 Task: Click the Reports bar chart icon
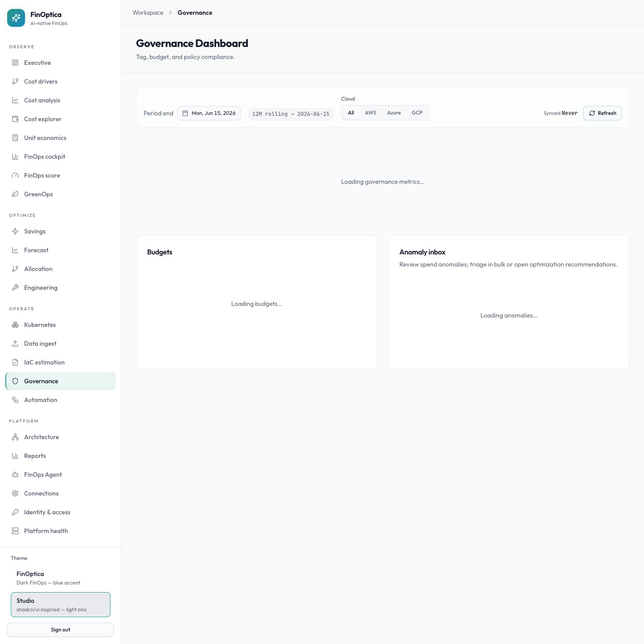click(x=15, y=456)
